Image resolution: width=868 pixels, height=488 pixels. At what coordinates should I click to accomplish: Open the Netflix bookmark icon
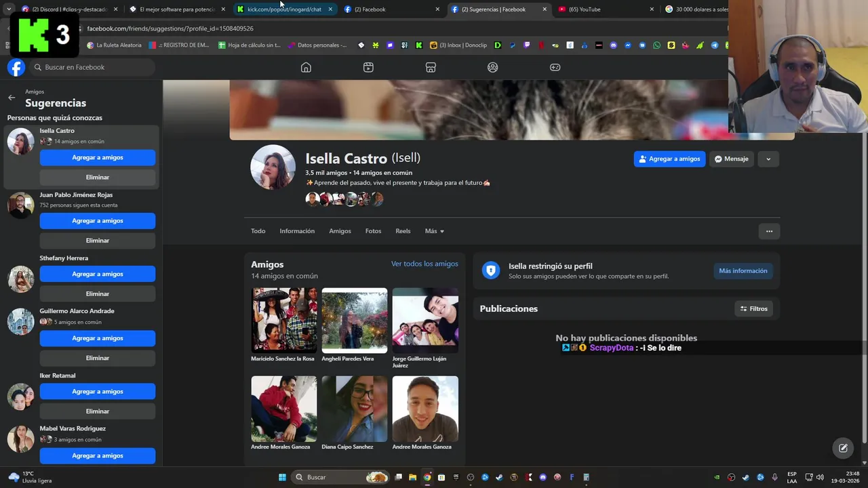click(540, 45)
